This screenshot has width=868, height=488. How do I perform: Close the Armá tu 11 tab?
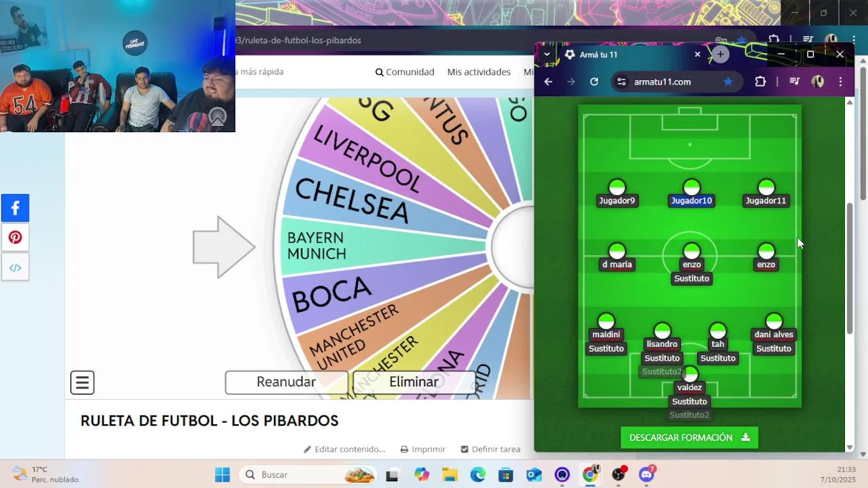coord(697,54)
